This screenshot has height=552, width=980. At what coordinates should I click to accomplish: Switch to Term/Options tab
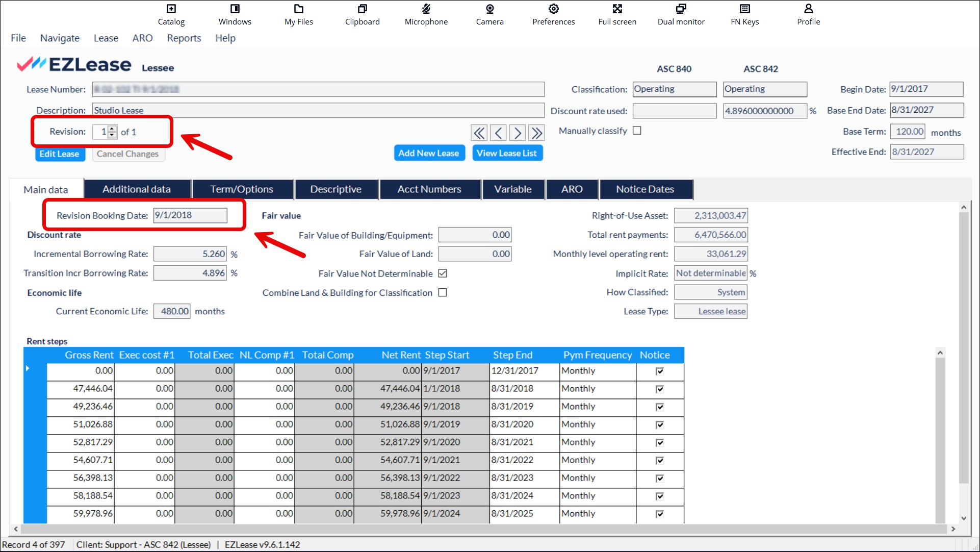click(242, 189)
